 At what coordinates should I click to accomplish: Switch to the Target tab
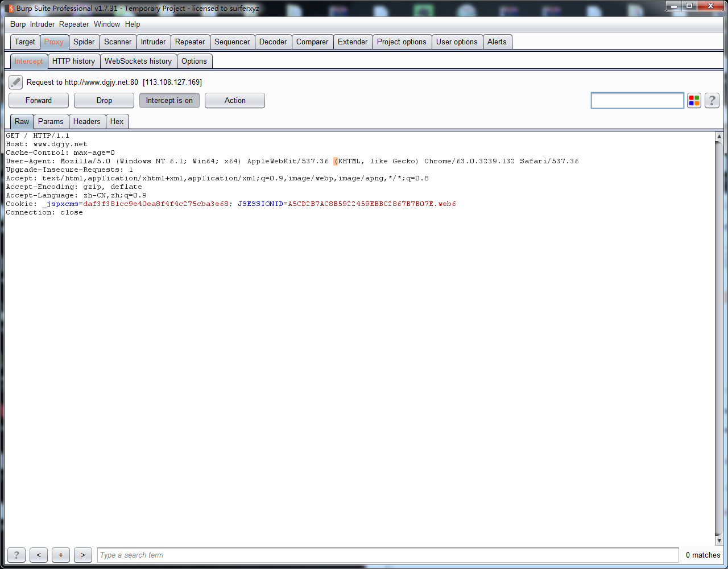tap(25, 42)
